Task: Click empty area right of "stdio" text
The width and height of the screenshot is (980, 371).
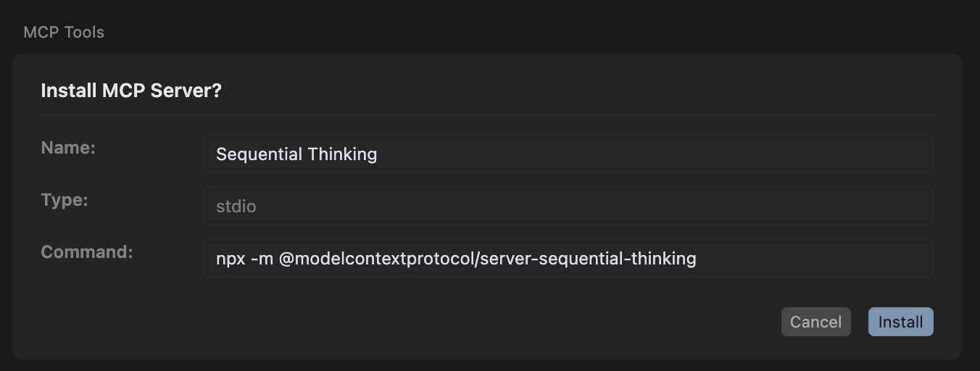Action: 580,206
